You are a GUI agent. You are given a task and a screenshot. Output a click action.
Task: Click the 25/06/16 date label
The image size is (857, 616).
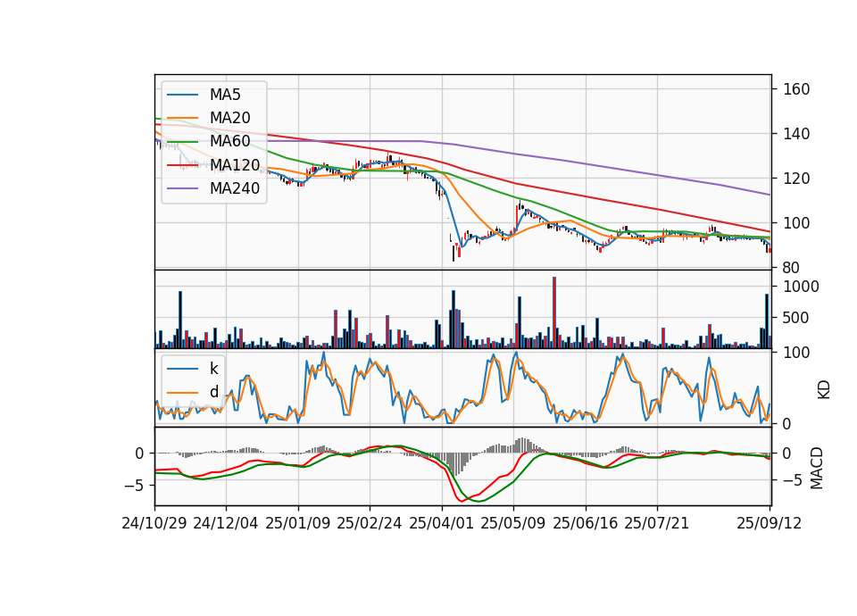click(x=586, y=523)
